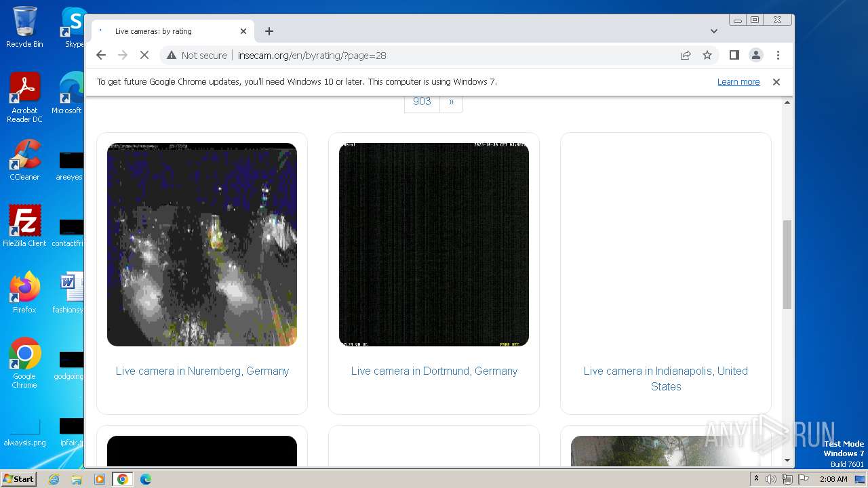Screen dimensions: 868x488
Task: Open the Recycle Bin desktop icon
Action: coord(24,27)
